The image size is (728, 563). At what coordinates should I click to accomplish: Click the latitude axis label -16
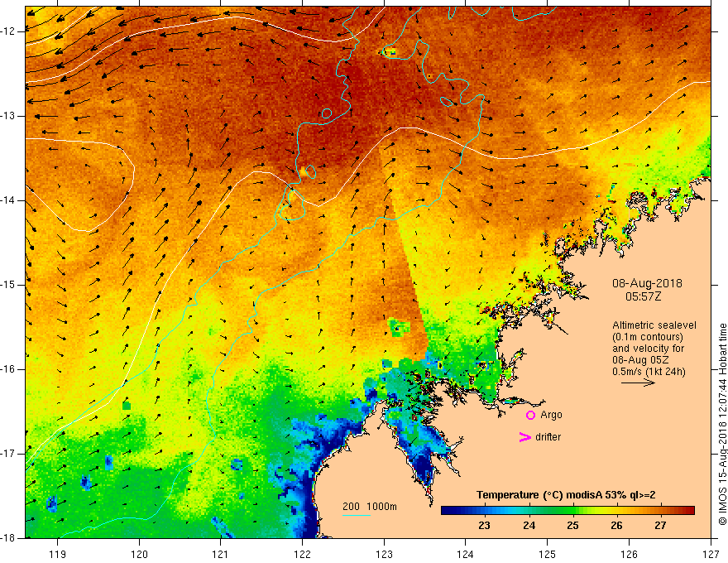[x=9, y=369]
